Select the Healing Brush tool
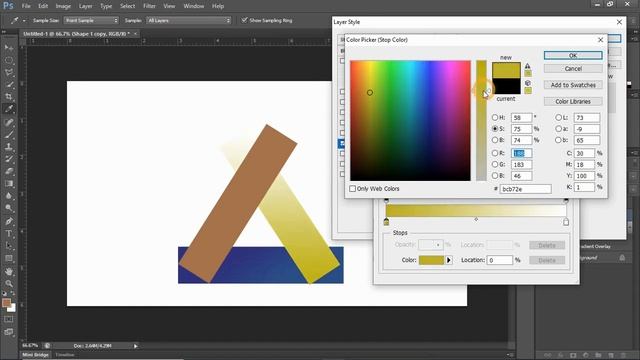The image size is (640, 360). [x=9, y=122]
